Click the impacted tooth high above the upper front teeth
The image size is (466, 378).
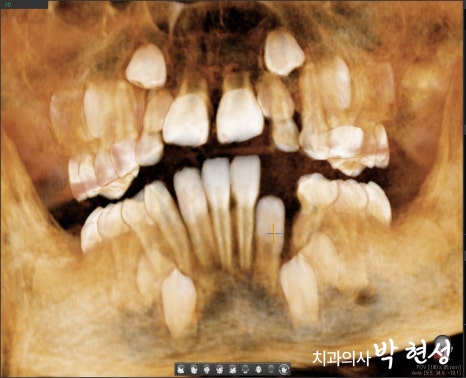pos(284,53)
